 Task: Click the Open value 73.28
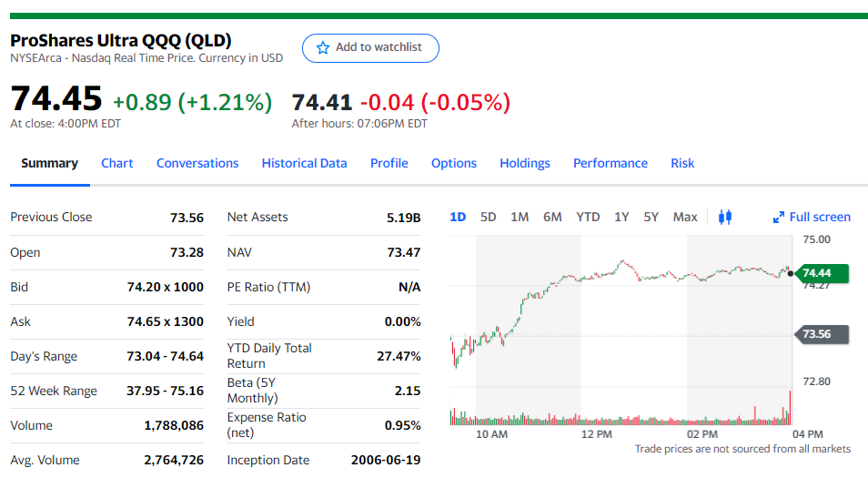coord(187,252)
